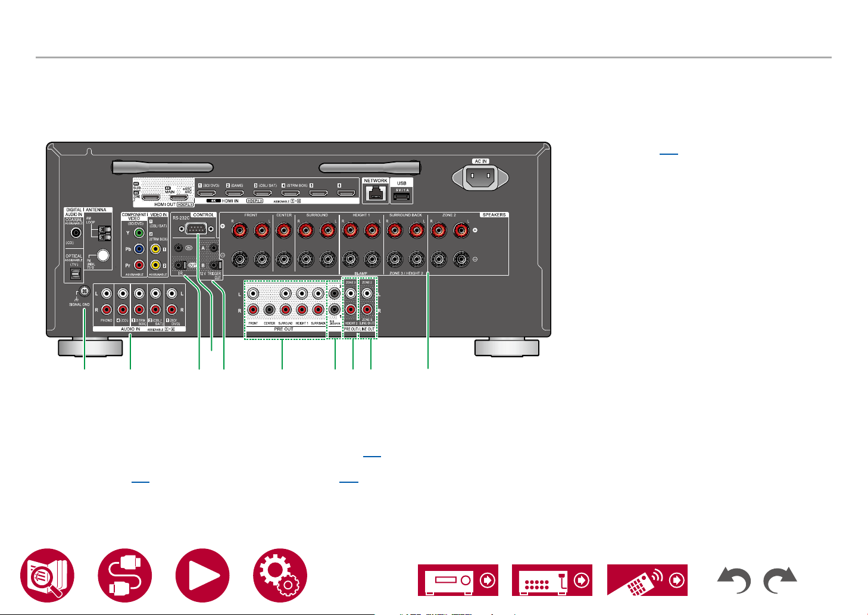Screen dimensions: 868x615
Task: Click the AC IN power inlet
Action: [x=480, y=177]
